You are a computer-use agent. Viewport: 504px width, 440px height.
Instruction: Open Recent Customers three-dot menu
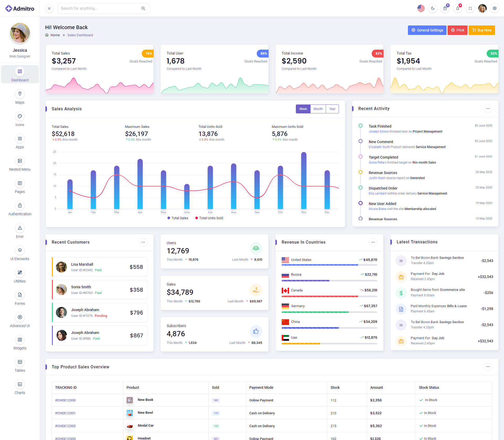[143, 242]
